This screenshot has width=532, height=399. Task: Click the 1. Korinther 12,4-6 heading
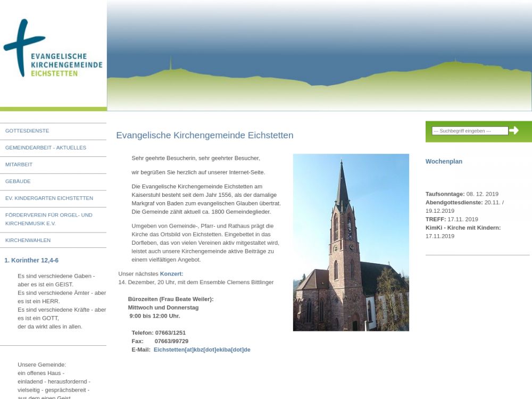coord(31,261)
